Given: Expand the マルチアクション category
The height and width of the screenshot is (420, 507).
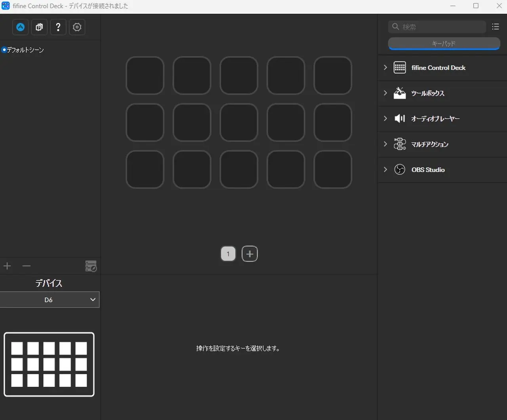Looking at the screenshot, I should pyautogui.click(x=385, y=144).
